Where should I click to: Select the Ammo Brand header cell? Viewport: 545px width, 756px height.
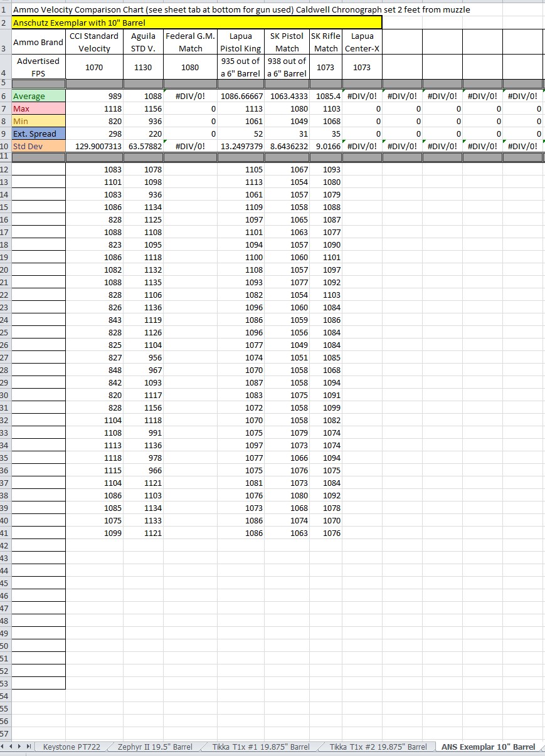point(38,42)
